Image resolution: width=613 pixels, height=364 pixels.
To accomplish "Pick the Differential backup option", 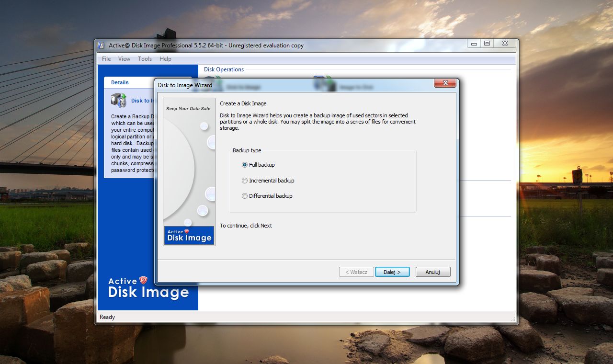I will (x=267, y=196).
